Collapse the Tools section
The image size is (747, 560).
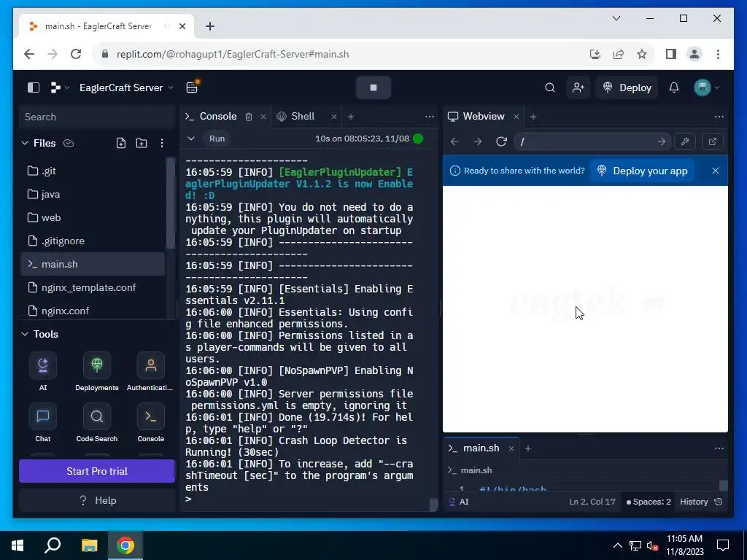pos(25,334)
